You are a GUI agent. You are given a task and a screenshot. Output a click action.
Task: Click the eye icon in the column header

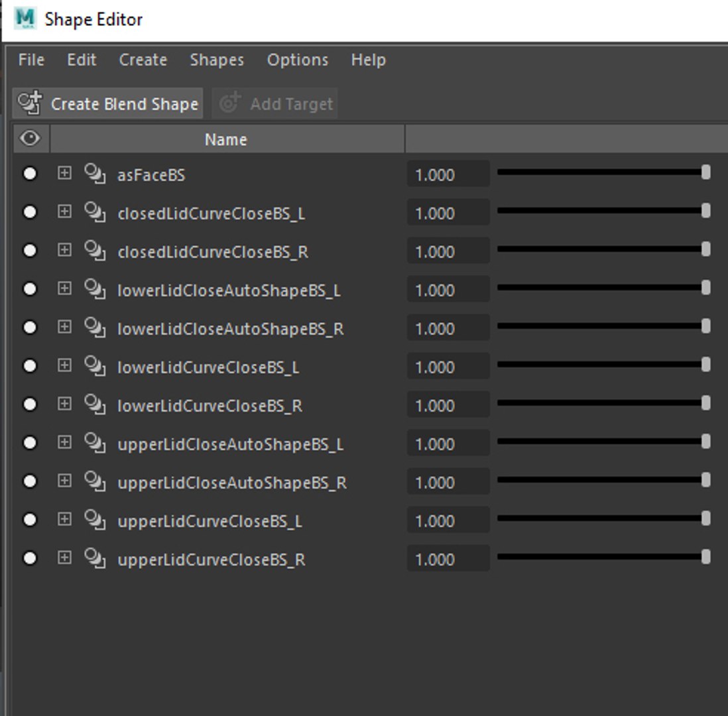point(30,139)
